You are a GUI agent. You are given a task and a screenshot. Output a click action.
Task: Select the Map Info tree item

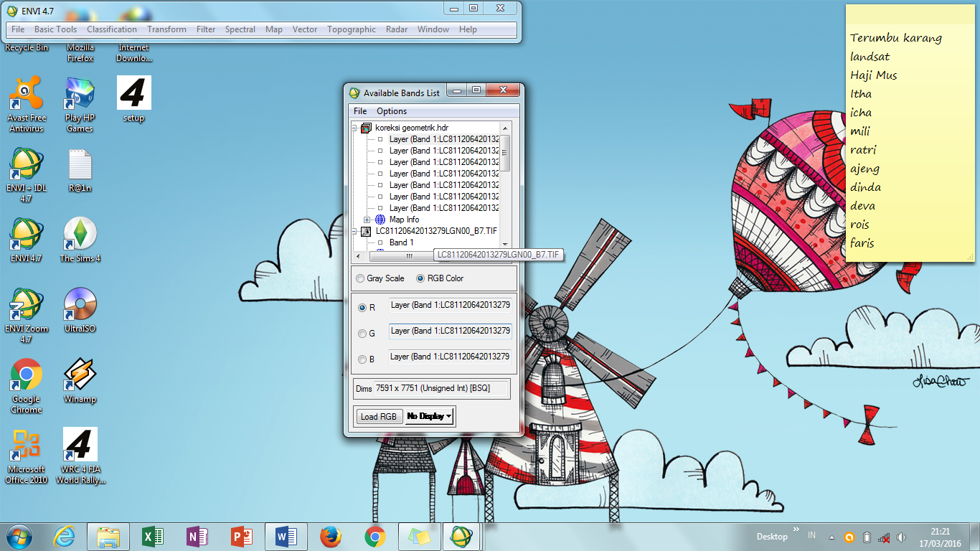click(x=404, y=220)
